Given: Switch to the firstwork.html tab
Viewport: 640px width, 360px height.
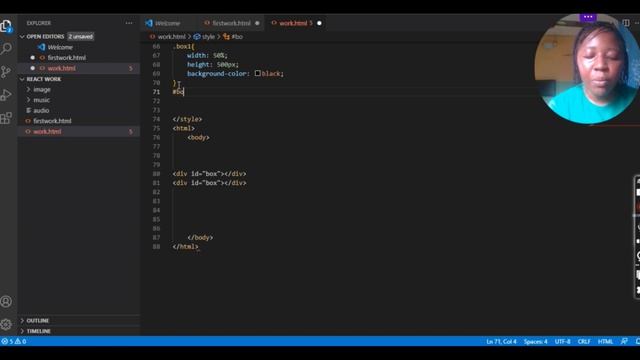Looking at the screenshot, I should pyautogui.click(x=231, y=23).
